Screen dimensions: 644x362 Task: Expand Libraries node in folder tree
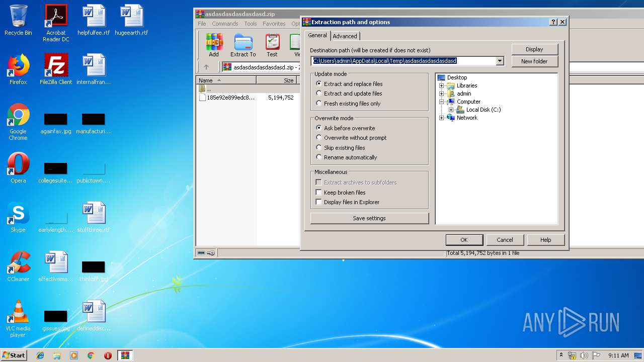pos(442,85)
